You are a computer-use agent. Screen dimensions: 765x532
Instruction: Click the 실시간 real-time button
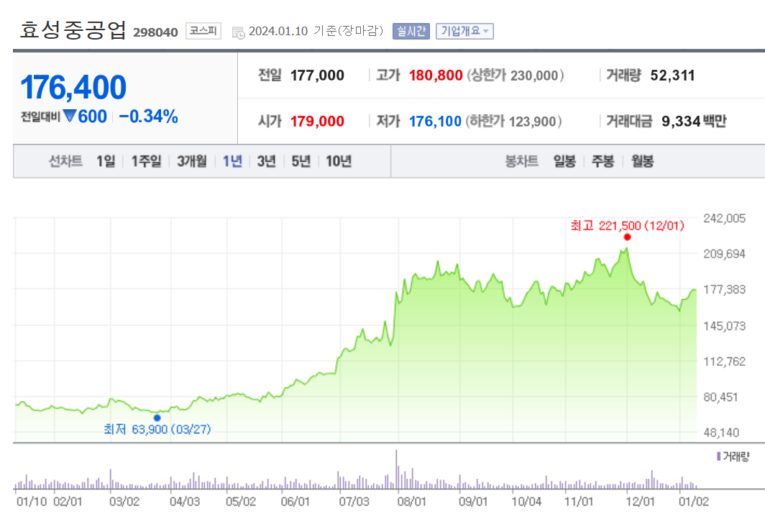point(411,31)
